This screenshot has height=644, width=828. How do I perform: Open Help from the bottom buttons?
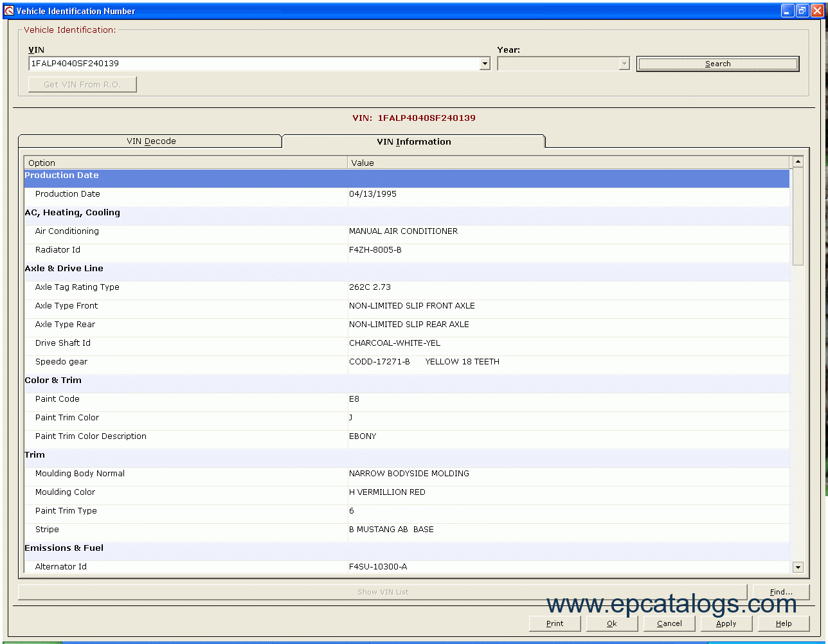(783, 623)
